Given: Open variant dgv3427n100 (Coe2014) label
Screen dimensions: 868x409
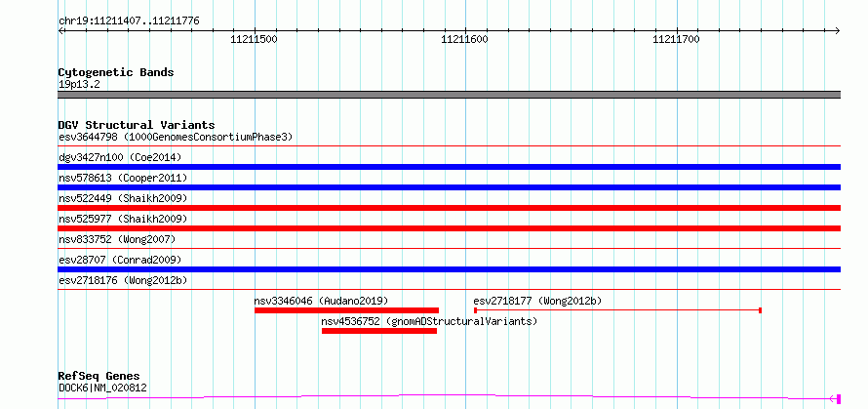Looking at the screenshot, I should pos(120,157).
